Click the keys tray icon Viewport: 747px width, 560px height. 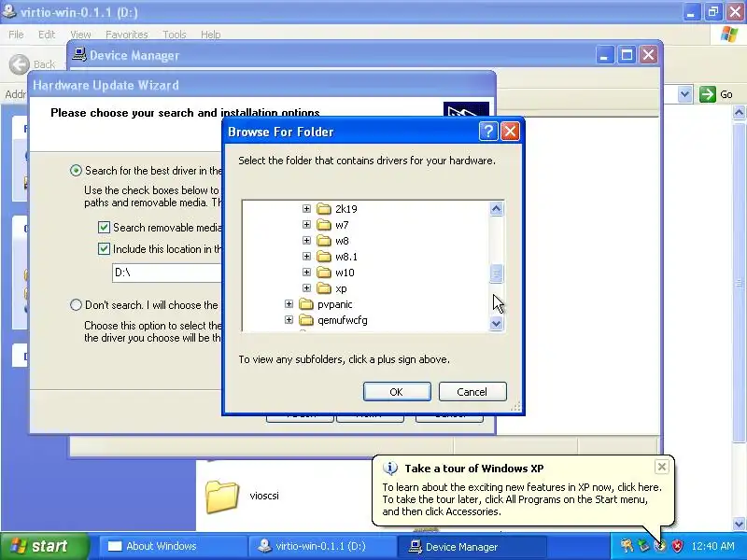[627, 546]
